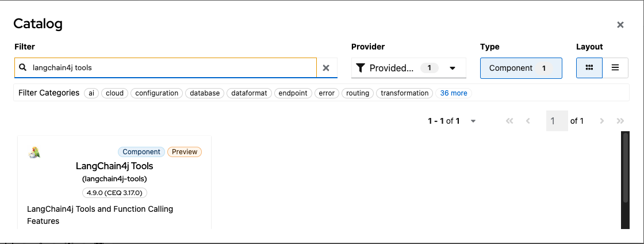Switch to grid gallery layout
Viewport: 644px width, 244px height.
589,68
